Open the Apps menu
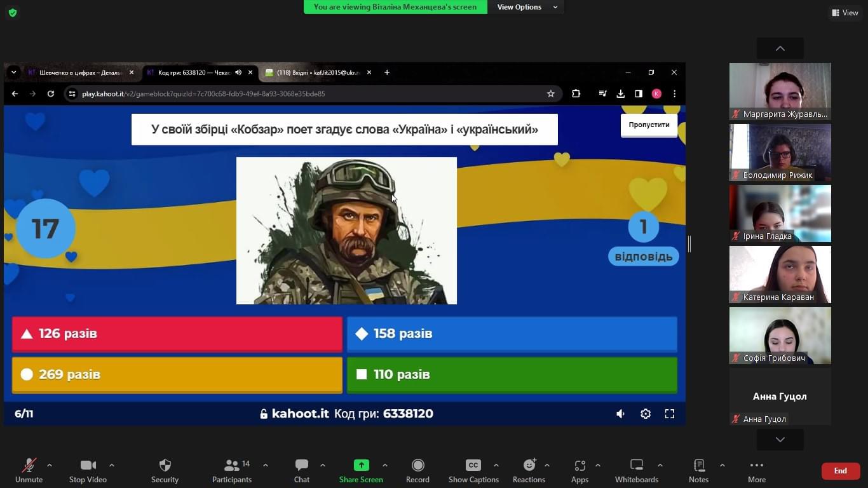Viewport: 868px width, 488px height. pos(580,470)
